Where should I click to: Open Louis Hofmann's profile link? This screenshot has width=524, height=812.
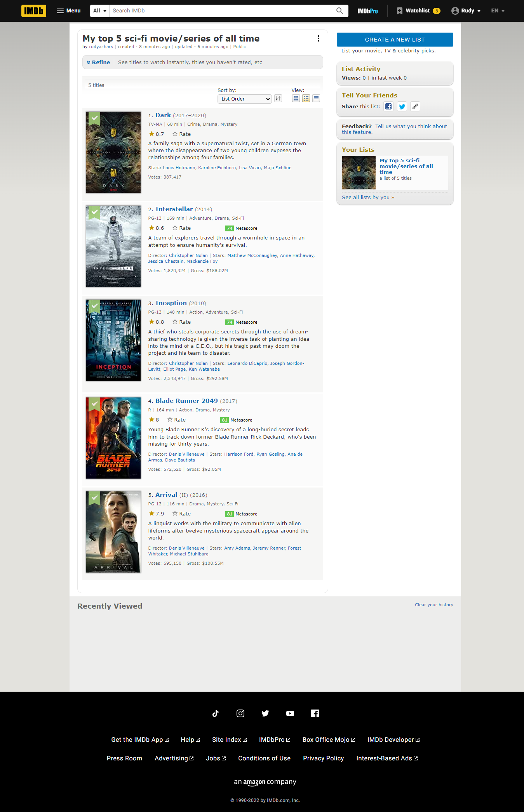179,168
